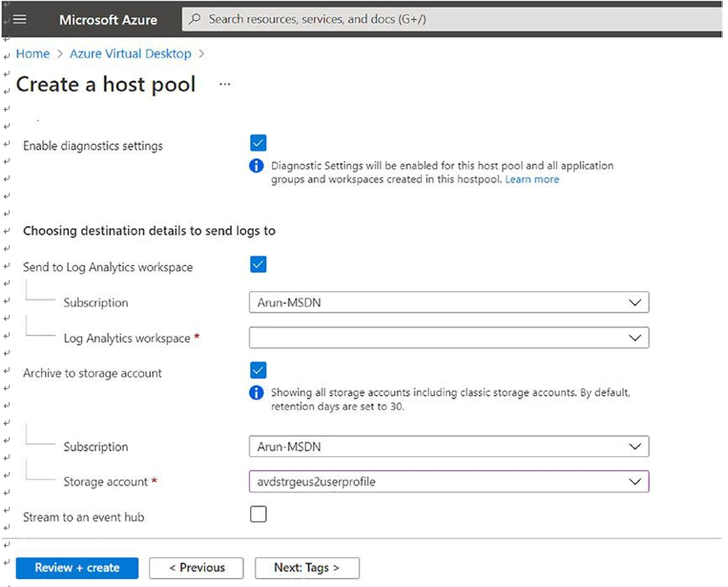Click the Microsoft Azure logo text
Viewport: 728px width, 587px height.
coord(108,20)
